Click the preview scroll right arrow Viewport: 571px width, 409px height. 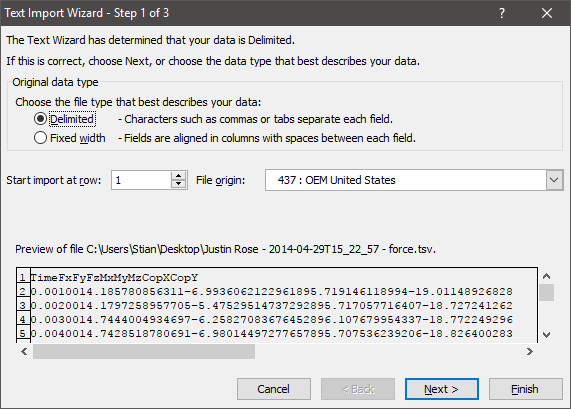[x=530, y=351]
